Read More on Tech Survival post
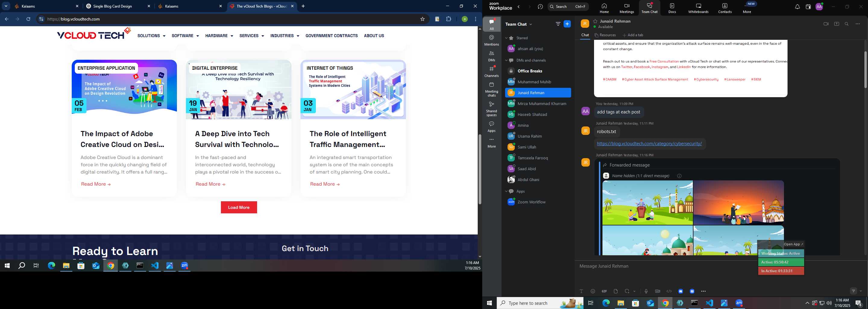The width and height of the screenshot is (868, 309). [210, 184]
